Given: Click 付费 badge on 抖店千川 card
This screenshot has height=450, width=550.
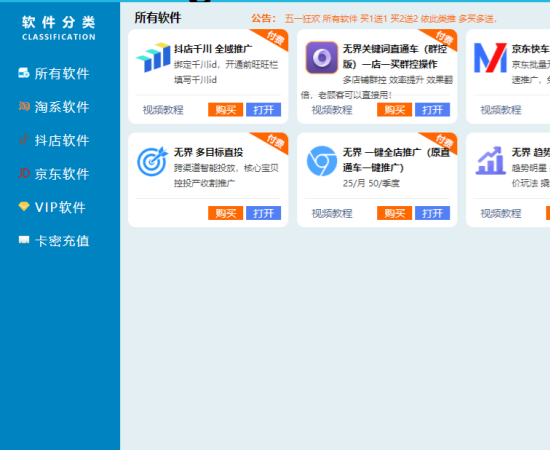Looking at the screenshot, I should (x=275, y=38).
